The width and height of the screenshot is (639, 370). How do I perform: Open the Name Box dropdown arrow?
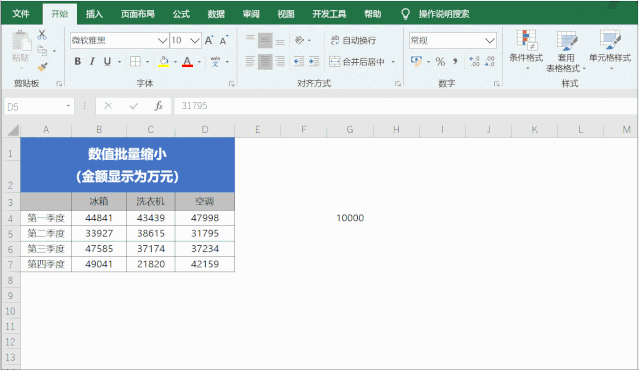point(68,106)
